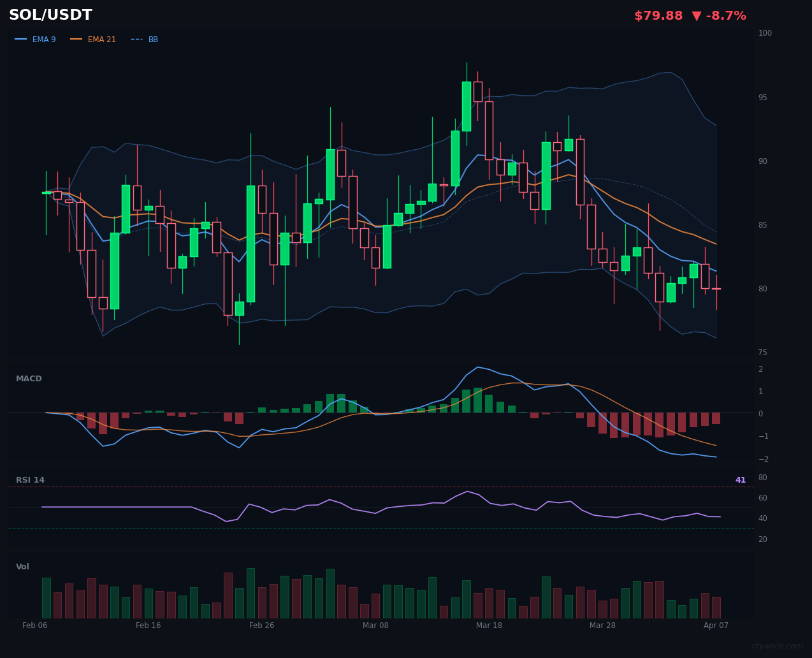This screenshot has width=812, height=658.
Task: Click the Feb 06 date axis label
Action: [x=34, y=625]
